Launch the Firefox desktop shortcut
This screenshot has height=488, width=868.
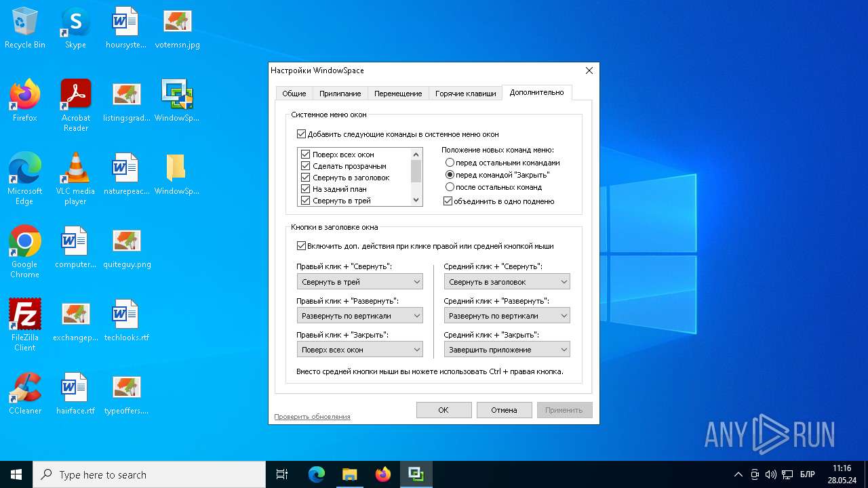pos(25,102)
